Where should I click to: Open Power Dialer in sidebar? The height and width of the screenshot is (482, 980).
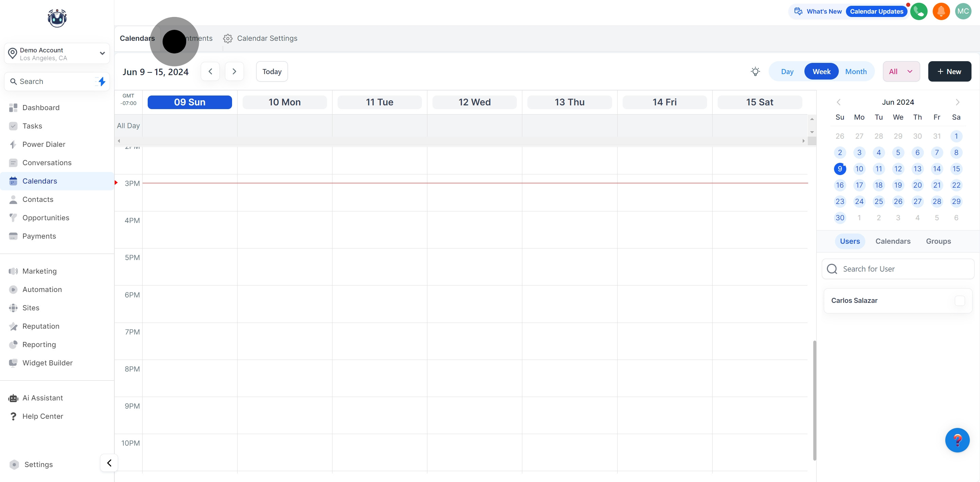tap(44, 144)
